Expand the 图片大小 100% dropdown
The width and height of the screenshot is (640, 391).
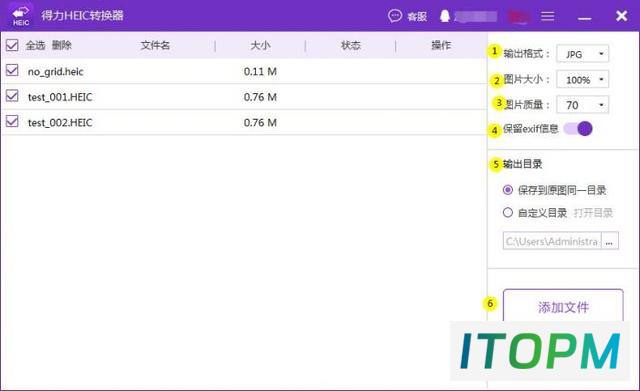(x=582, y=80)
